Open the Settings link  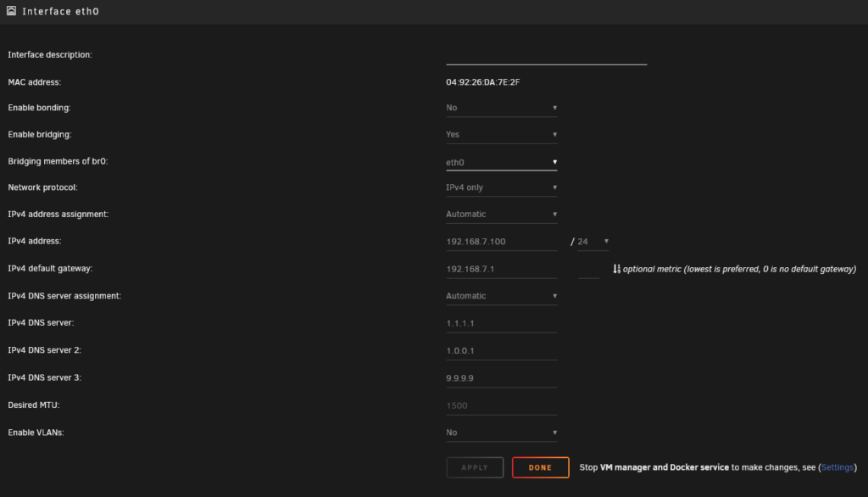(x=837, y=467)
